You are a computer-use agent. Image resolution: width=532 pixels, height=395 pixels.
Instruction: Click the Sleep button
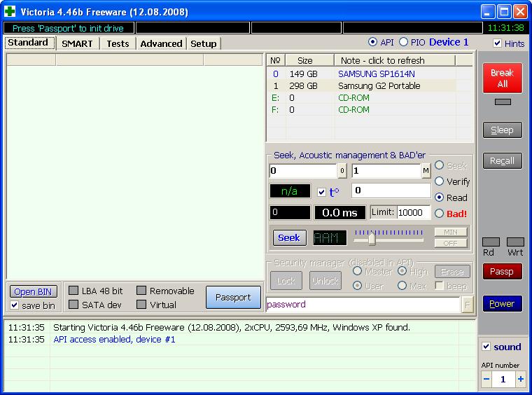point(503,130)
